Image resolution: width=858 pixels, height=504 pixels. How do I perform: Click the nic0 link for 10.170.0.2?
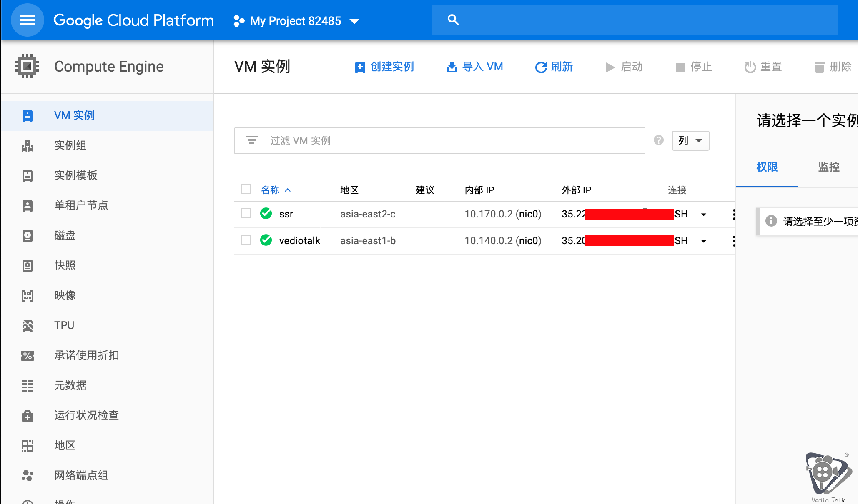528,214
